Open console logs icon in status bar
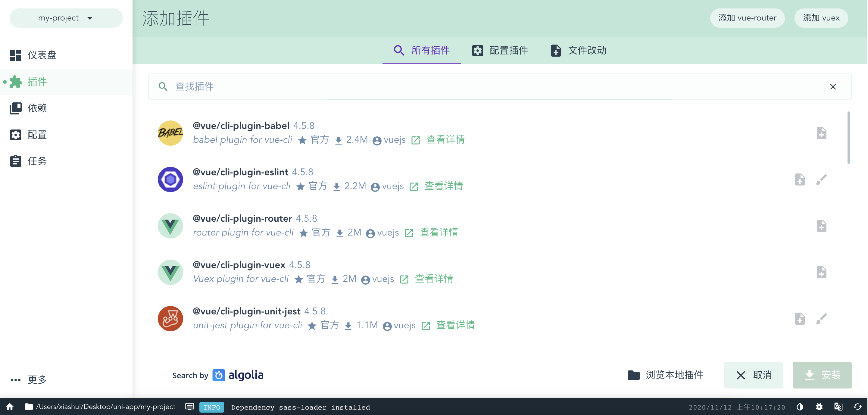The image size is (868, 415). [190, 407]
